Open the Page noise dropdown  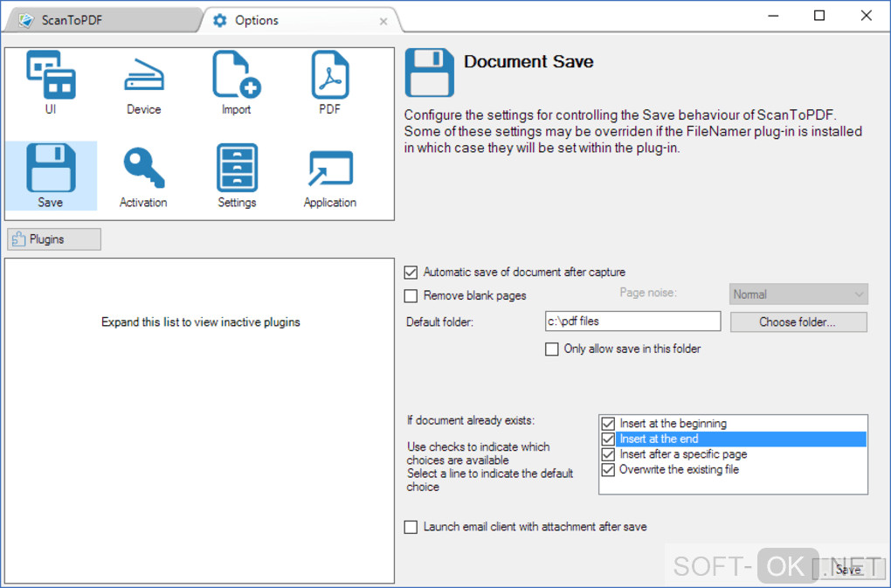pyautogui.click(x=798, y=294)
